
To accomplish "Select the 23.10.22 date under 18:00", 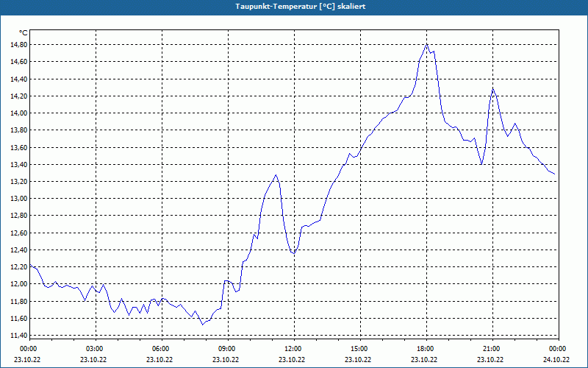I will pyautogui.click(x=424, y=359).
